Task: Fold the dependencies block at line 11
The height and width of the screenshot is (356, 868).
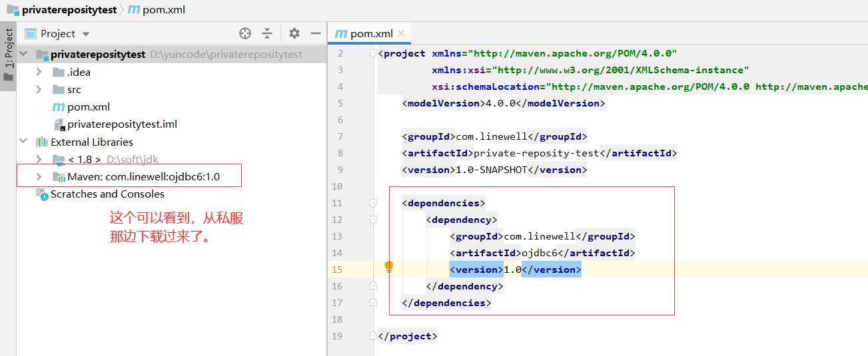Action: click(373, 203)
